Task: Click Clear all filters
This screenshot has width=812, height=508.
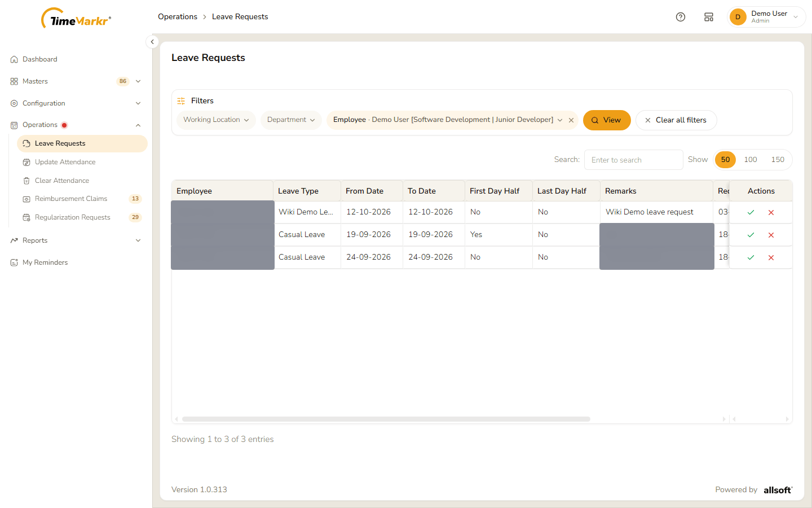Action: 676,120
